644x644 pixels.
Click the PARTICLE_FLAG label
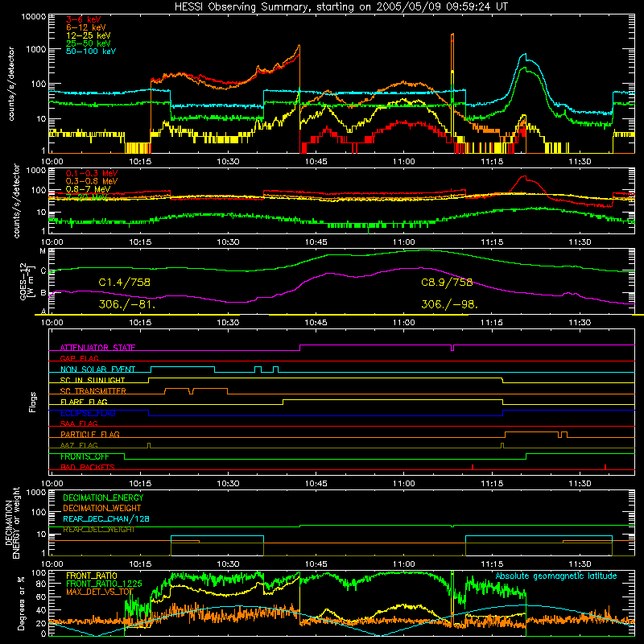(90, 434)
